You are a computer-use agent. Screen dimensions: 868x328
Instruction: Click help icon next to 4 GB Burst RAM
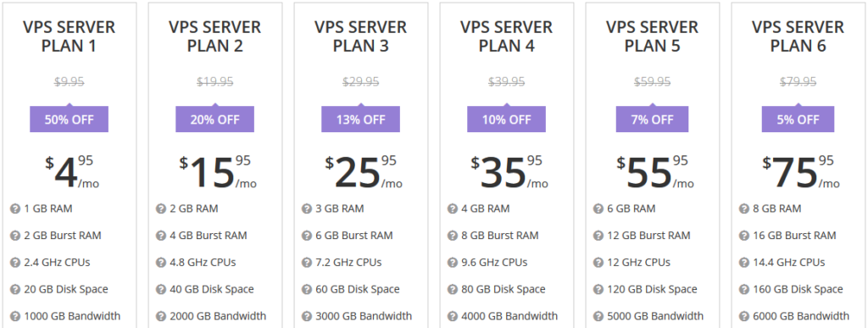tap(160, 236)
